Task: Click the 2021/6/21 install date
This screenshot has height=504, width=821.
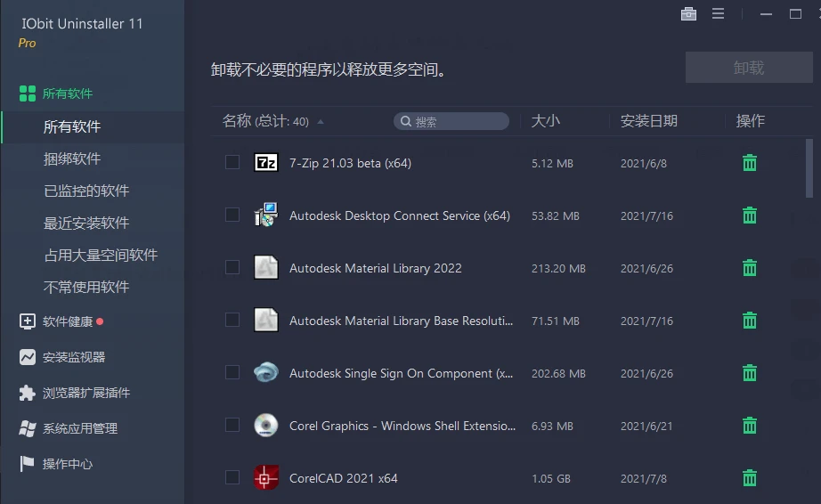Action: (x=646, y=426)
